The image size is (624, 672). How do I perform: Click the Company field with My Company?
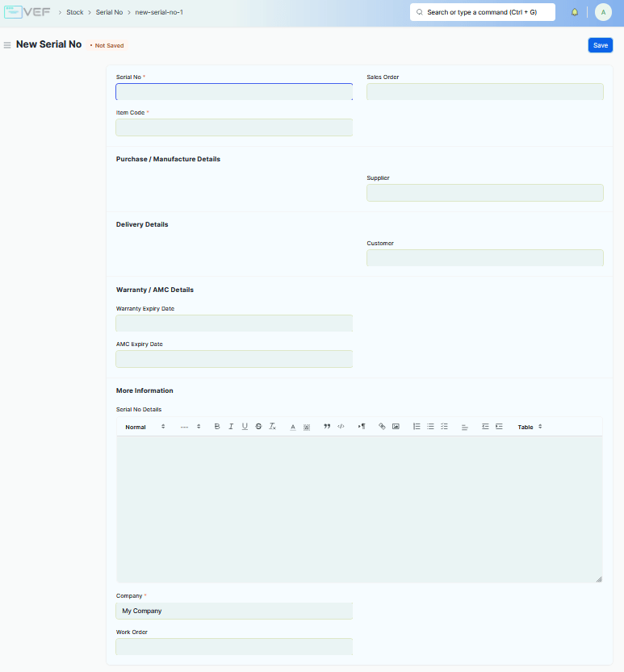pos(234,611)
